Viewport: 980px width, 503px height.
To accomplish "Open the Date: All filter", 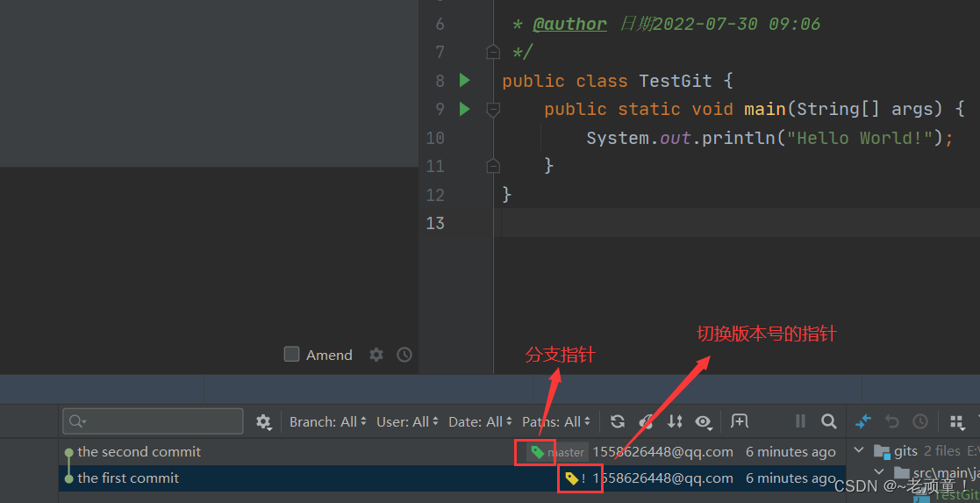I will point(480,421).
